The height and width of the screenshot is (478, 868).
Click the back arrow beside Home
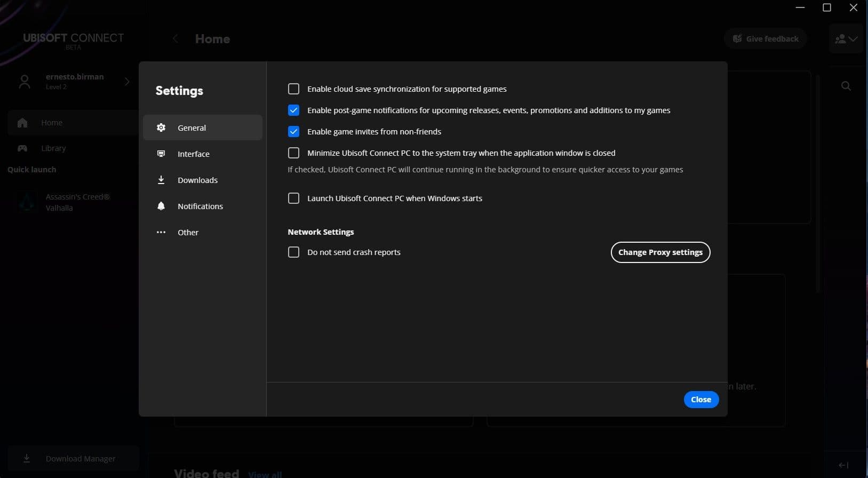(x=176, y=39)
